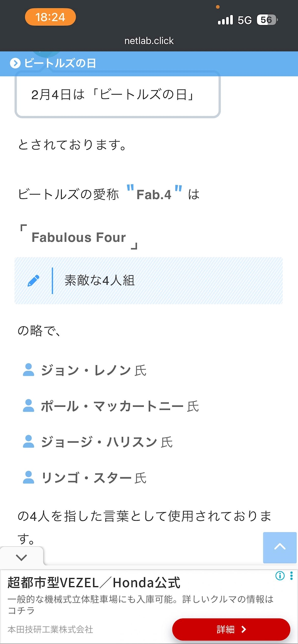Tap the ad info icon

(x=280, y=576)
